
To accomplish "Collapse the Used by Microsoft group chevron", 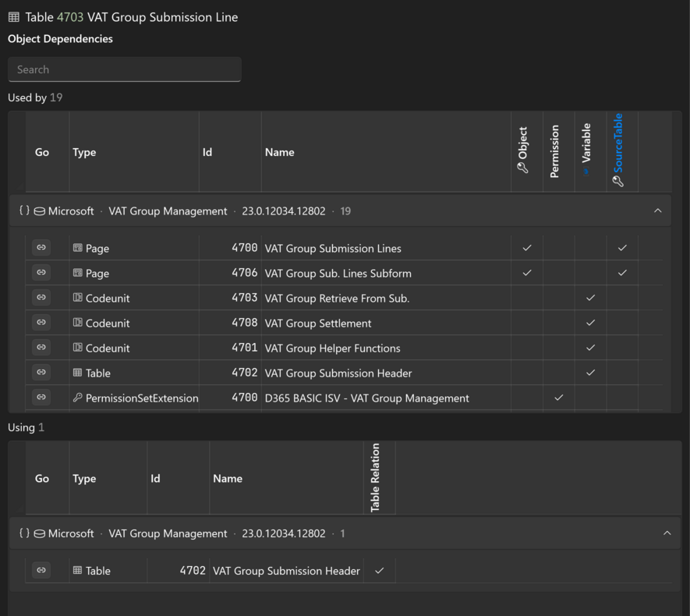I will point(657,211).
